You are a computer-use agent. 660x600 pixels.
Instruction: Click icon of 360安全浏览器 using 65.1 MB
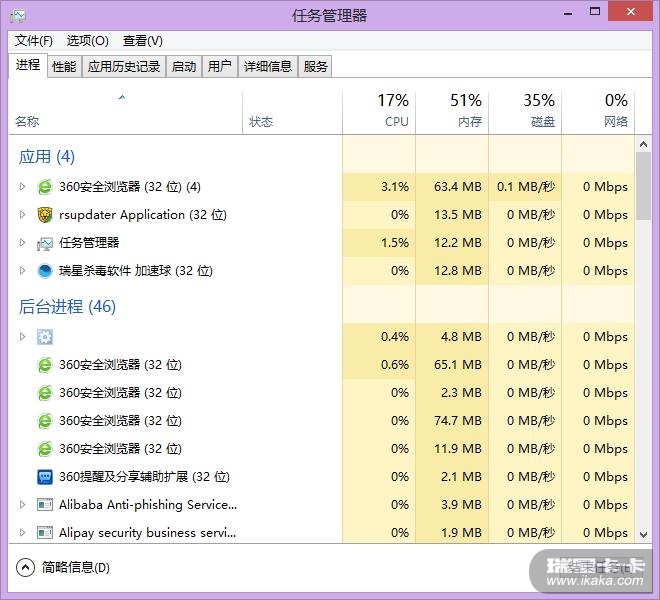tap(45, 365)
